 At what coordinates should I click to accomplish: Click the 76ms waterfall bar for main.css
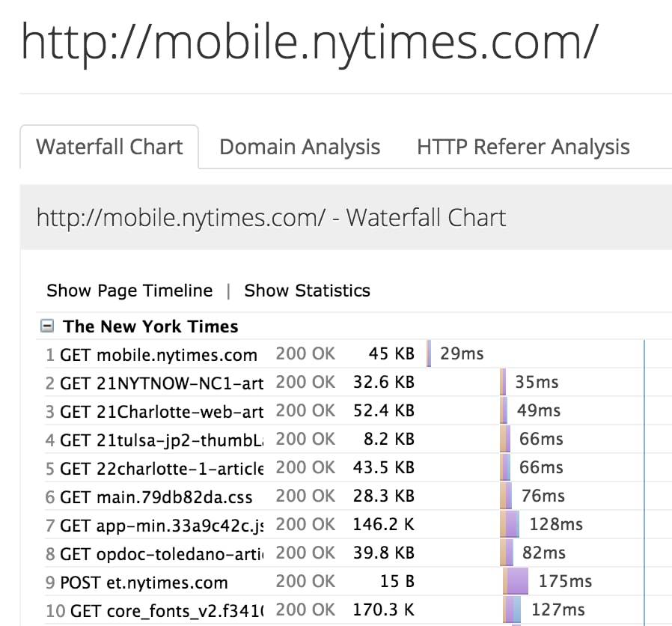[506, 496]
